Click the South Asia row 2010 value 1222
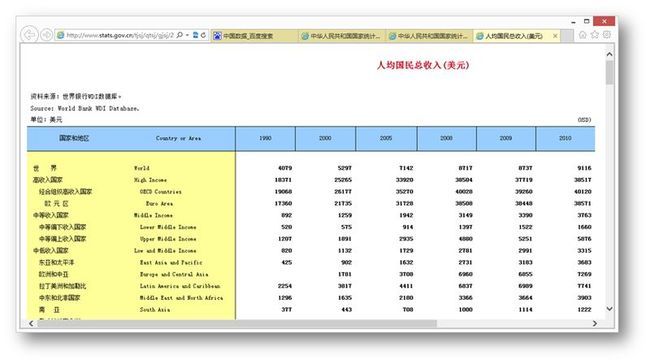This screenshot has width=650, height=364. [x=585, y=310]
